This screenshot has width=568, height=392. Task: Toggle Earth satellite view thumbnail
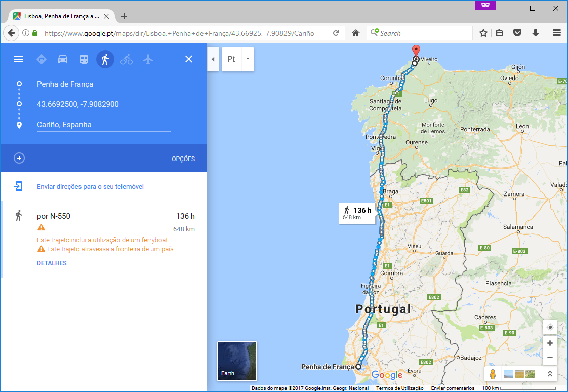click(x=237, y=361)
